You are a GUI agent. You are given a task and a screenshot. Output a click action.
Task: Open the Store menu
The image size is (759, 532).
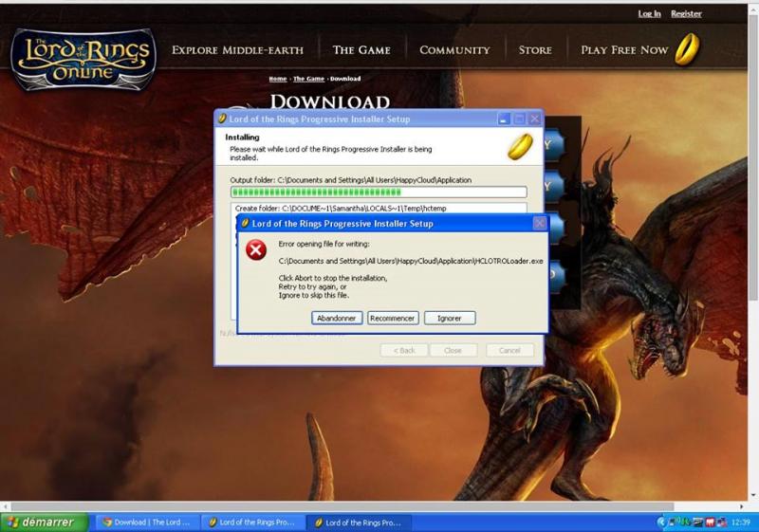[535, 50]
